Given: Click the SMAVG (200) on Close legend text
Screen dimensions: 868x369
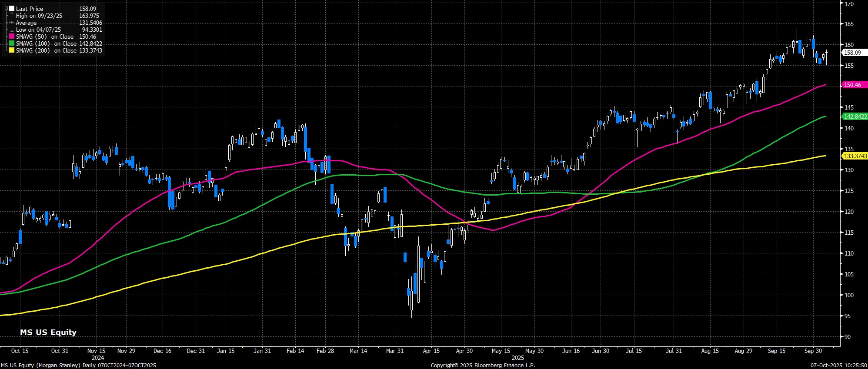Looking at the screenshot, I should [46, 51].
